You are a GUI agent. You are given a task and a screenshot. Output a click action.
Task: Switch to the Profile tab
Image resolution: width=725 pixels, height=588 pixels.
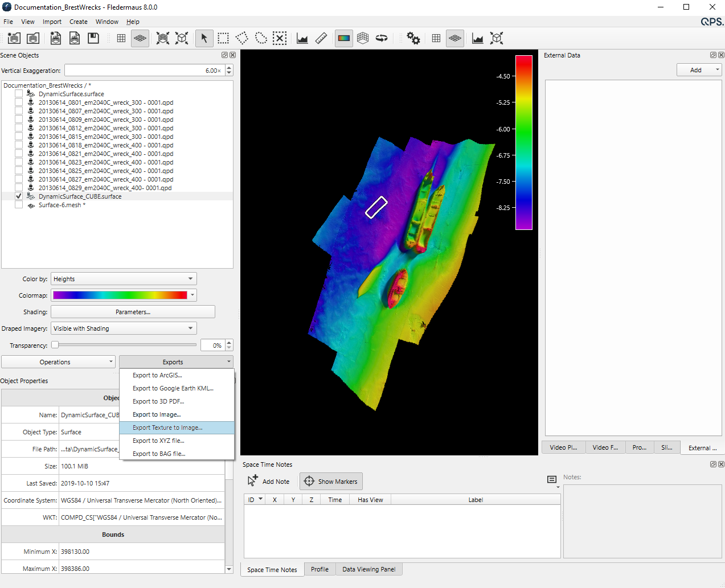[320, 569]
